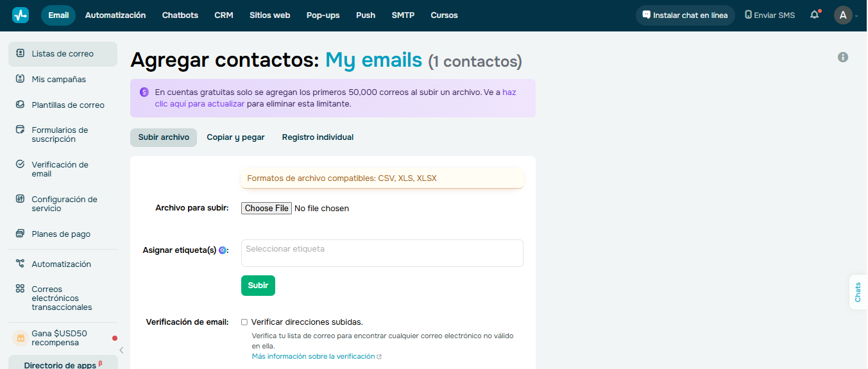Open the Seleccionar etiqueta field
This screenshot has width=868, height=369.
pyautogui.click(x=382, y=253)
